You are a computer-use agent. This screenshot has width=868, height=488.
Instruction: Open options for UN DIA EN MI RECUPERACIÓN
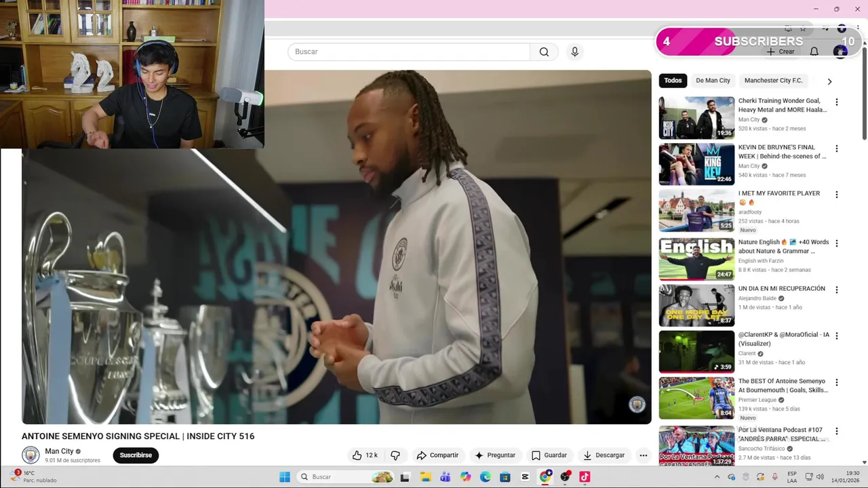[x=836, y=289]
